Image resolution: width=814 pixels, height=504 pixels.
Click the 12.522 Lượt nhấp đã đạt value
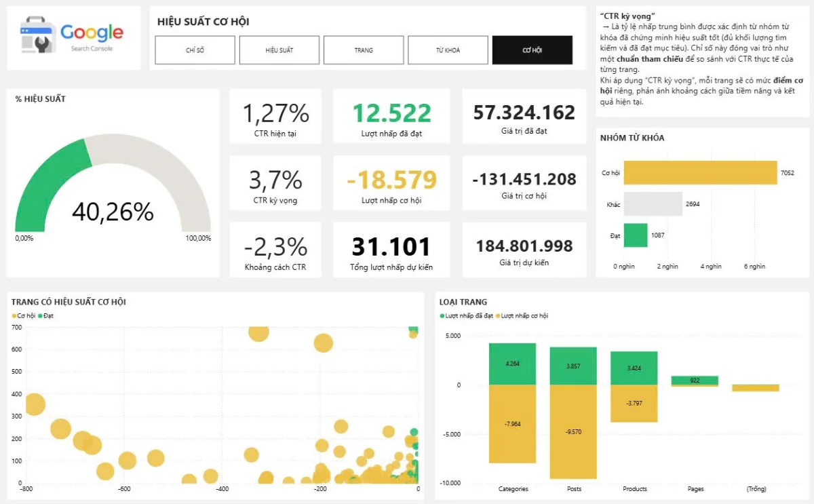(x=391, y=113)
